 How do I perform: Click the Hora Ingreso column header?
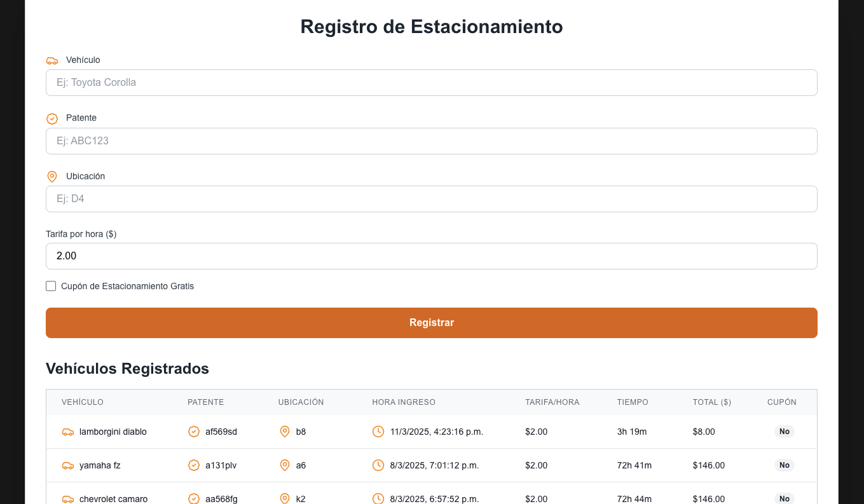pos(404,402)
